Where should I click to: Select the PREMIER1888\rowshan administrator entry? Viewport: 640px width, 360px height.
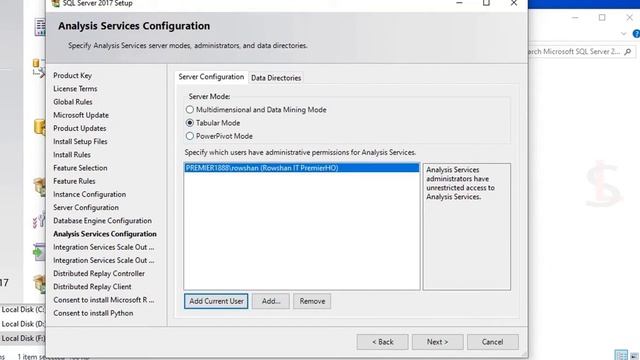[302, 168]
